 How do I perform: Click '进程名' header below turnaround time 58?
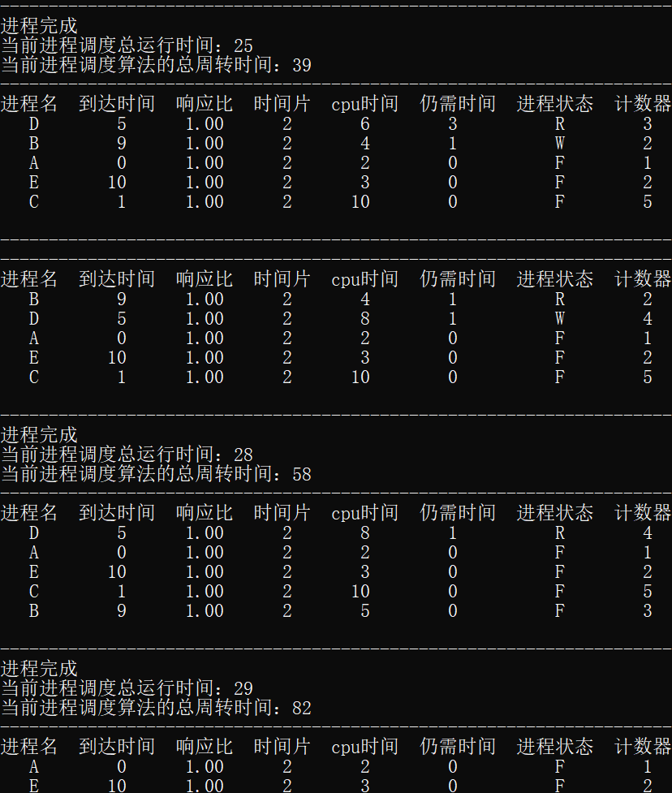29,513
